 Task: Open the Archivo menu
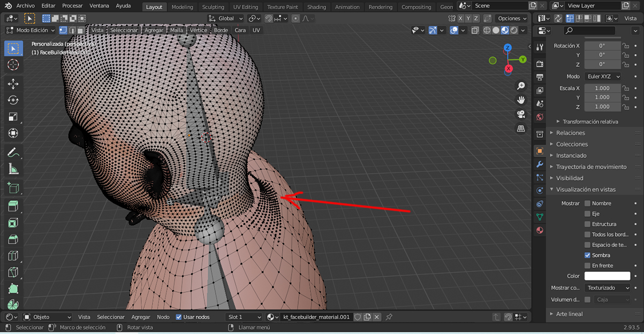click(x=25, y=6)
